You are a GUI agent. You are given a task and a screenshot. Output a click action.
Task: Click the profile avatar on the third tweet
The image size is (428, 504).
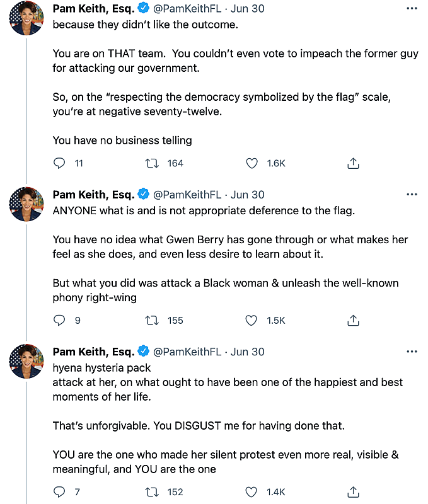pos(26,362)
